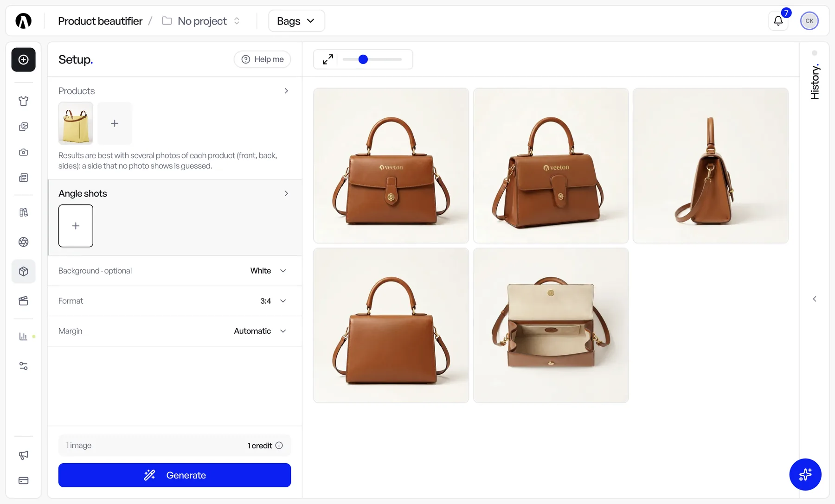Expand the Products section chevron
The image size is (835, 504).
(286, 91)
